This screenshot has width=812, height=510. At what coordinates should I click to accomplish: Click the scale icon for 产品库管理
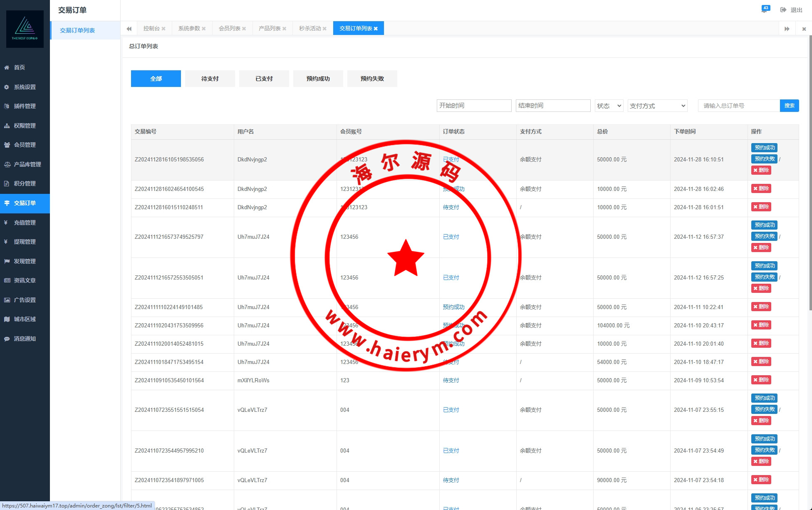[x=7, y=164]
